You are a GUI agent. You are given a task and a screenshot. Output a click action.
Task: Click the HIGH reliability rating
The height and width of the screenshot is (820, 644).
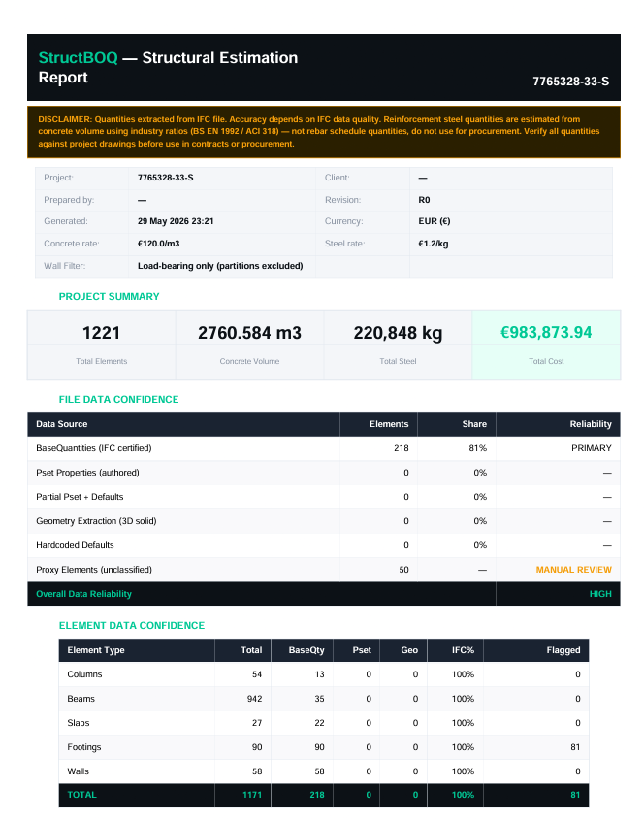[600, 594]
